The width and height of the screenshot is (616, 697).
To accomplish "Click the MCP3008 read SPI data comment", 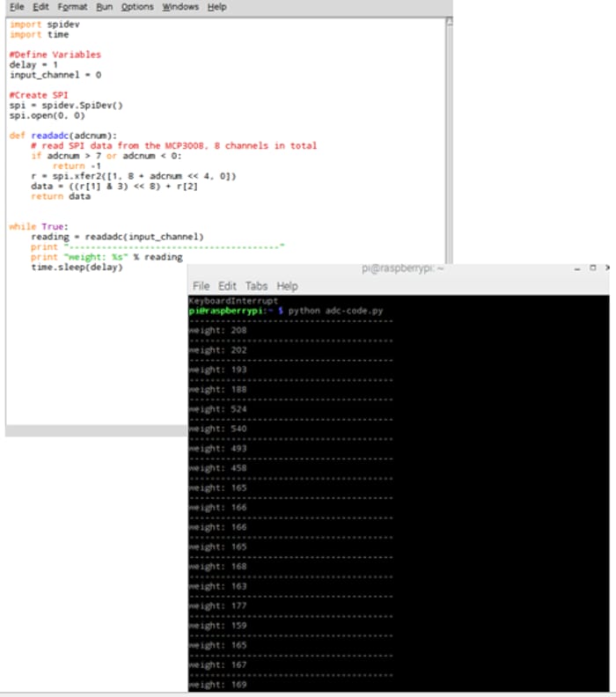I will (173, 145).
